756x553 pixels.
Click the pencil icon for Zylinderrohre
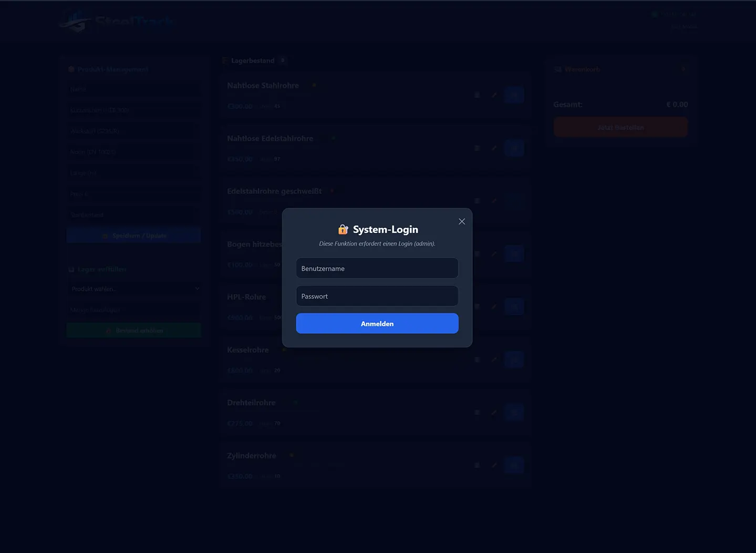494,465
